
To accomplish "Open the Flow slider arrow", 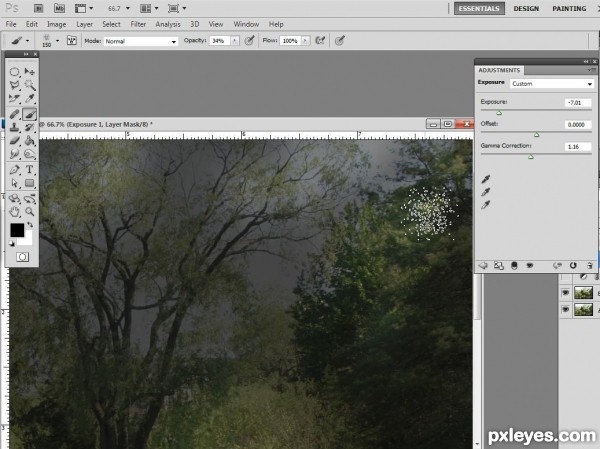I will click(x=305, y=41).
